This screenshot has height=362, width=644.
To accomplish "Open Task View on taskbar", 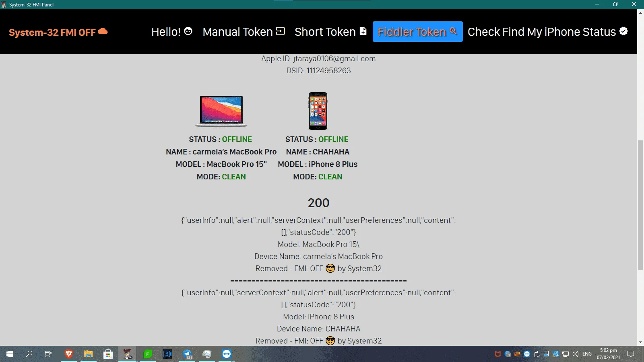I will tap(48, 354).
